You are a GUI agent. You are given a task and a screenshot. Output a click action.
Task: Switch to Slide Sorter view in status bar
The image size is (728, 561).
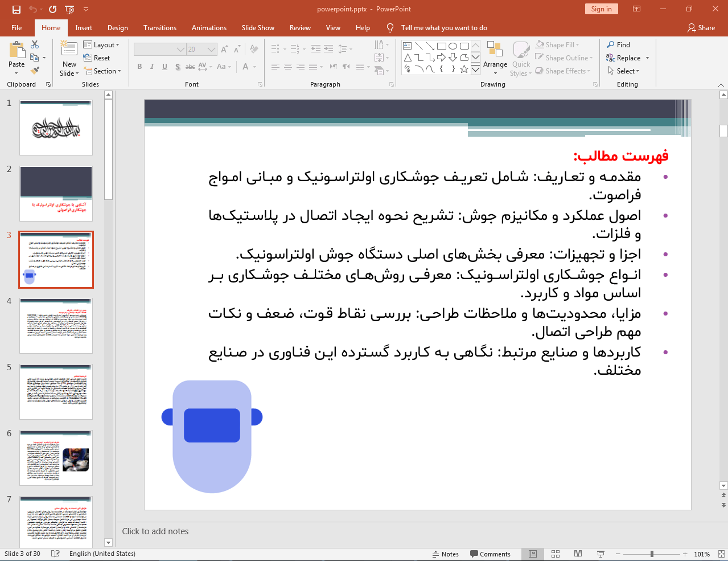pos(555,554)
